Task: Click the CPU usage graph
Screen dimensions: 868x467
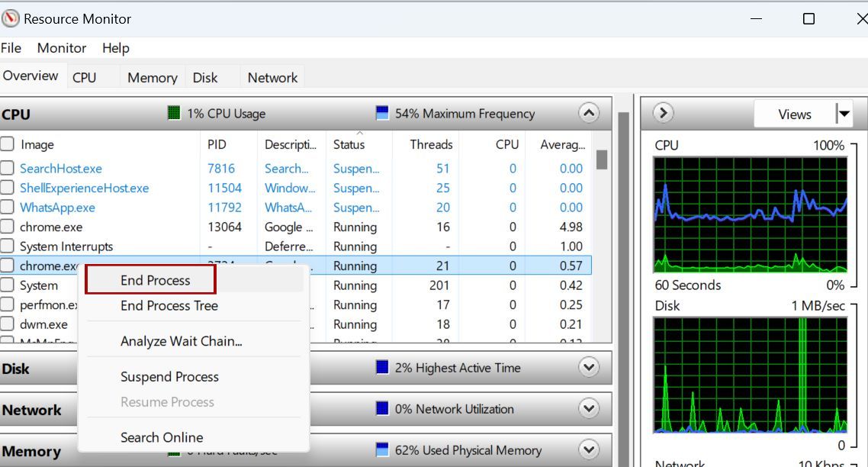Action: [751, 214]
